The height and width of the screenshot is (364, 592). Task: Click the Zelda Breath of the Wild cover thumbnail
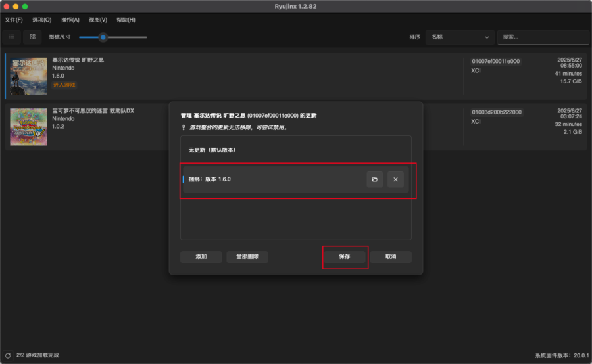pos(29,76)
